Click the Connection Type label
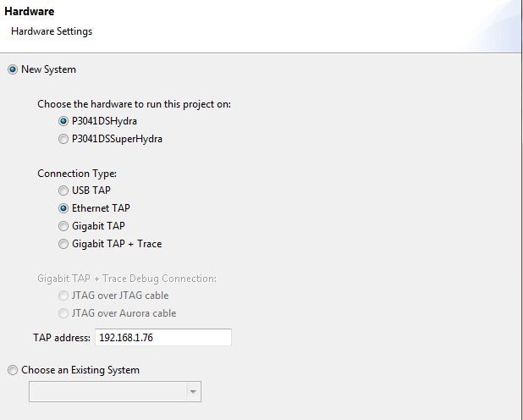 click(x=77, y=174)
